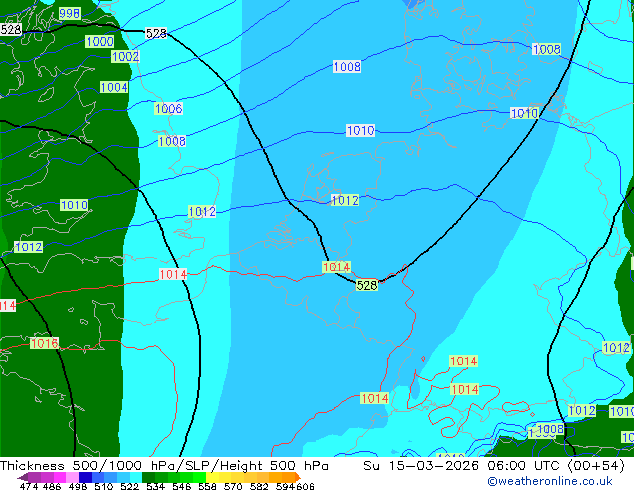This screenshot has height=490, width=634.
Task: Click the dark navy blue legend swatch
Action: (x=85, y=477)
